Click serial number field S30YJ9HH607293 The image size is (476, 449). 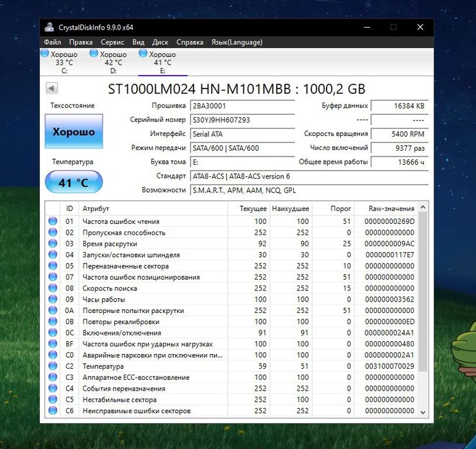click(242, 120)
